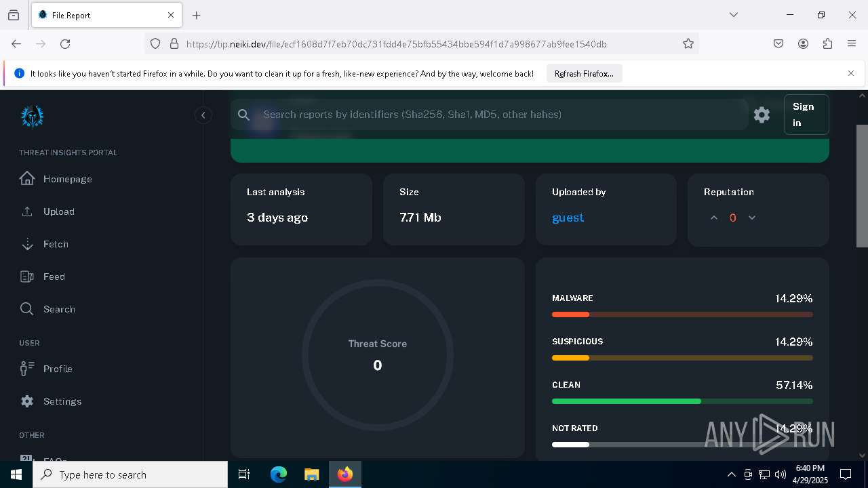Click the Neiki logo in the sidebar
The width and height of the screenshot is (868, 488).
click(x=32, y=116)
